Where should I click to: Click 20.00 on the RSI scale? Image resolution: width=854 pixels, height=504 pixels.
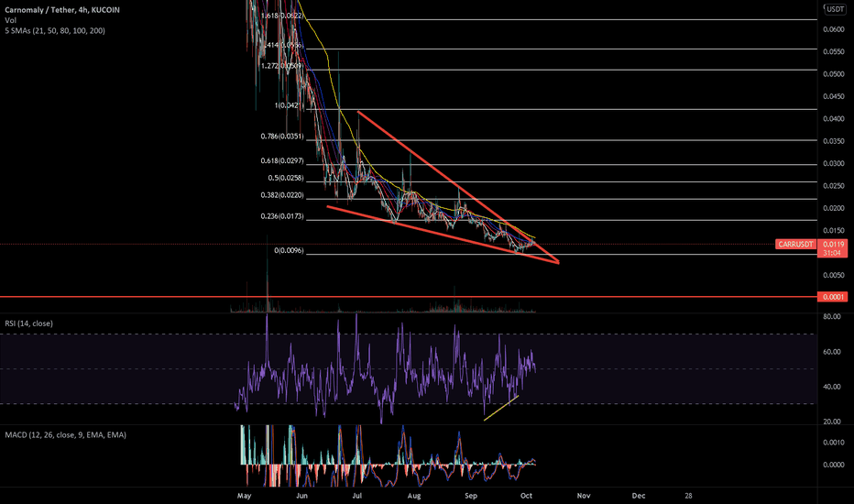coord(832,422)
